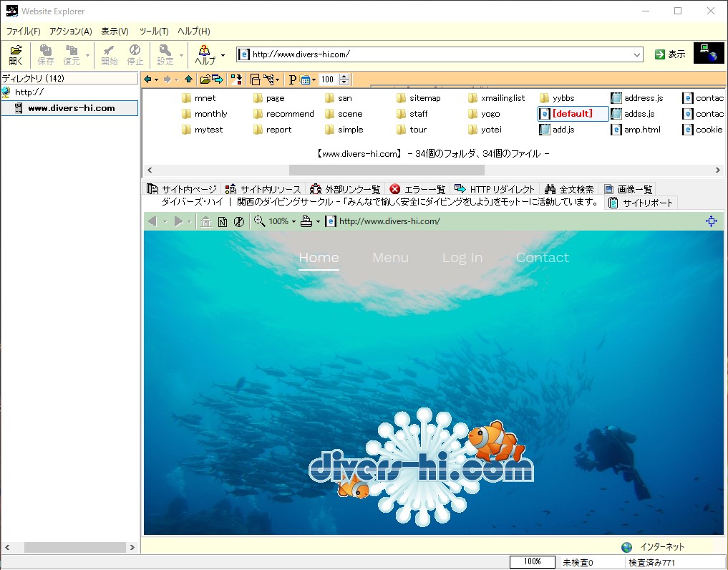Start 全文検索 full-text search
Image resolution: width=728 pixels, height=570 pixels.
coord(571,188)
